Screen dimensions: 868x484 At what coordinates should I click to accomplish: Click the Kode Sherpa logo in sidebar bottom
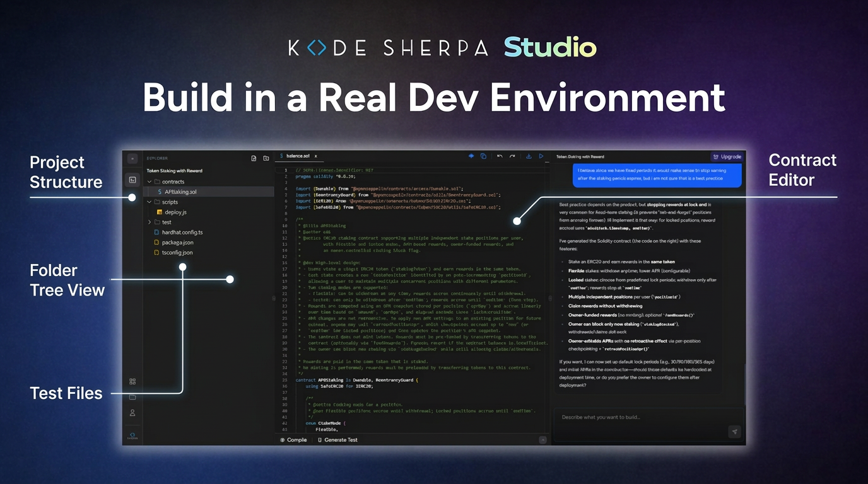pos(132,435)
